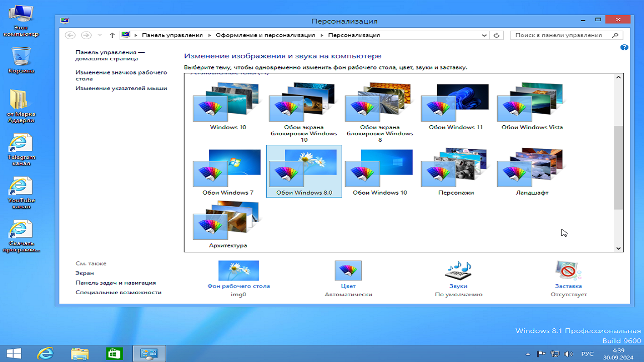Open the Экран link under См. также

pyautogui.click(x=85, y=273)
